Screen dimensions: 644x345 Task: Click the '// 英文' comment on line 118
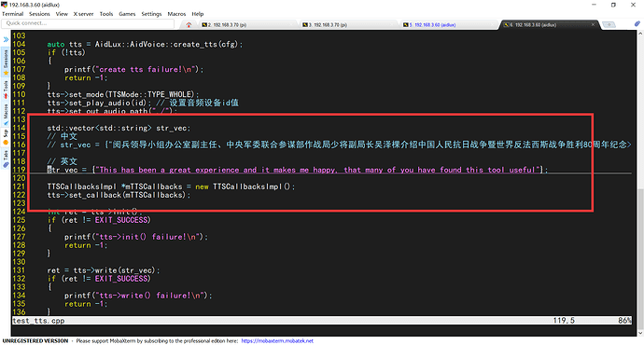[62, 161]
